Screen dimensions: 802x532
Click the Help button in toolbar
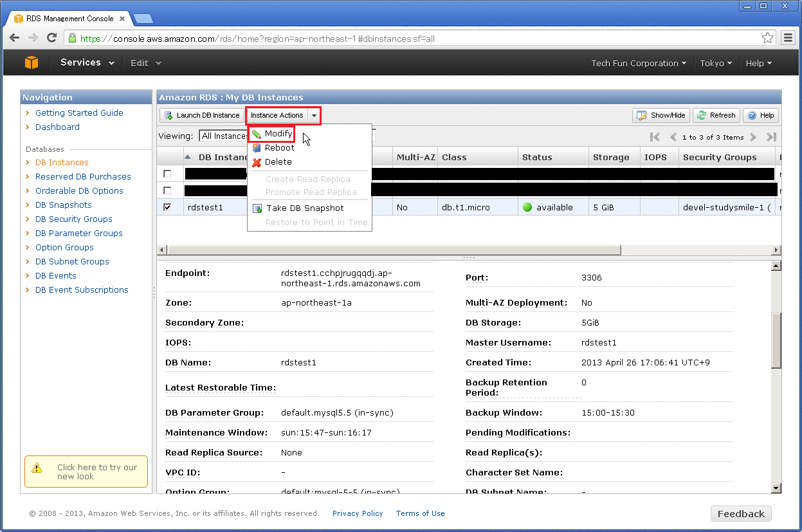pyautogui.click(x=760, y=116)
